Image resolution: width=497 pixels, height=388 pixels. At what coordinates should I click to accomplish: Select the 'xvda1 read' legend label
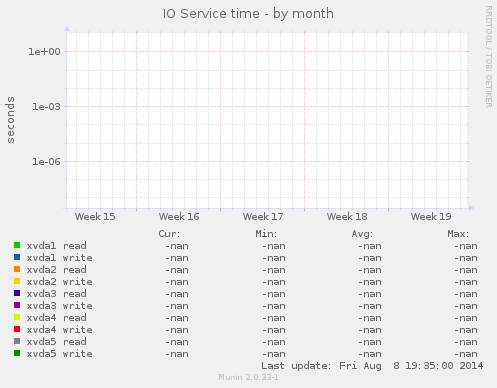pos(57,246)
